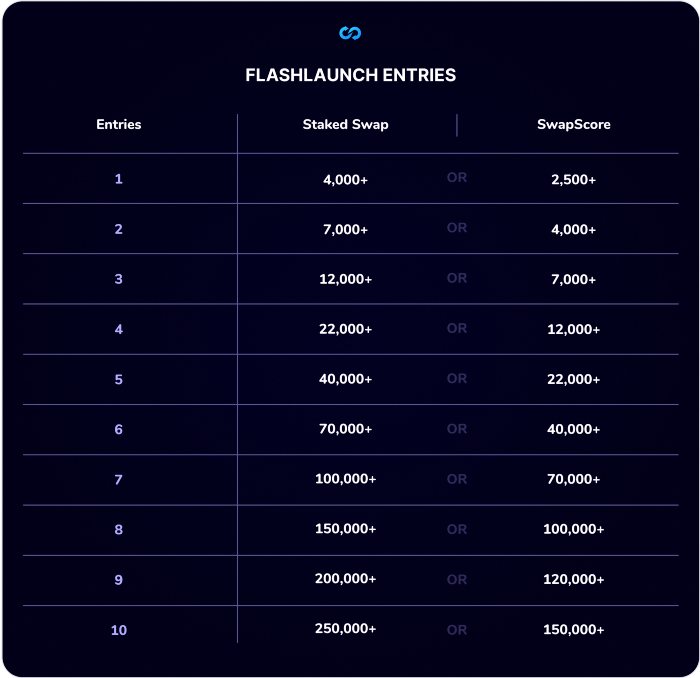Select the Staked Swap column header
700x678 pixels.
coord(346,125)
